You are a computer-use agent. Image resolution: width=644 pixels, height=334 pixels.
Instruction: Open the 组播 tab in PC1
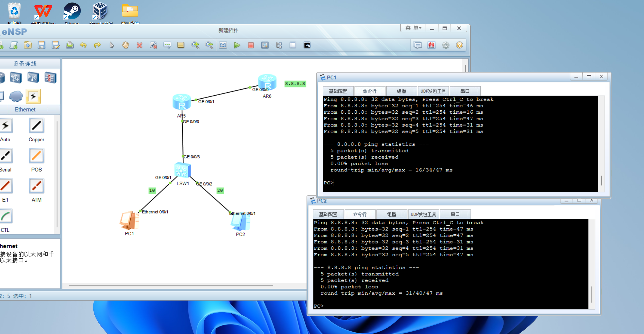tap(401, 91)
